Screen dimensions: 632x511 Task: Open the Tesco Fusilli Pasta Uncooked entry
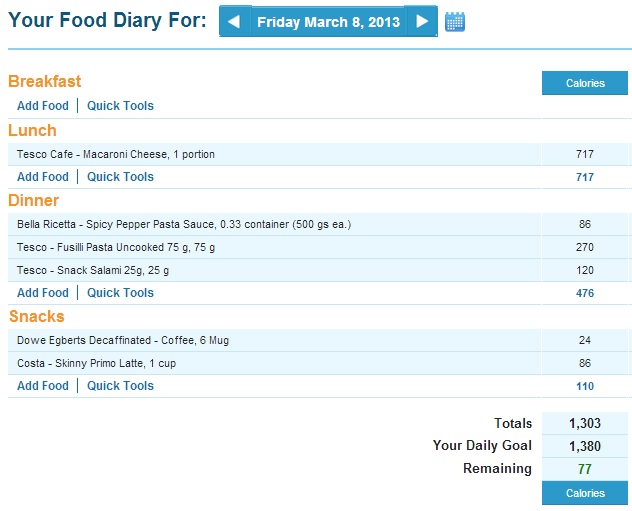116,247
